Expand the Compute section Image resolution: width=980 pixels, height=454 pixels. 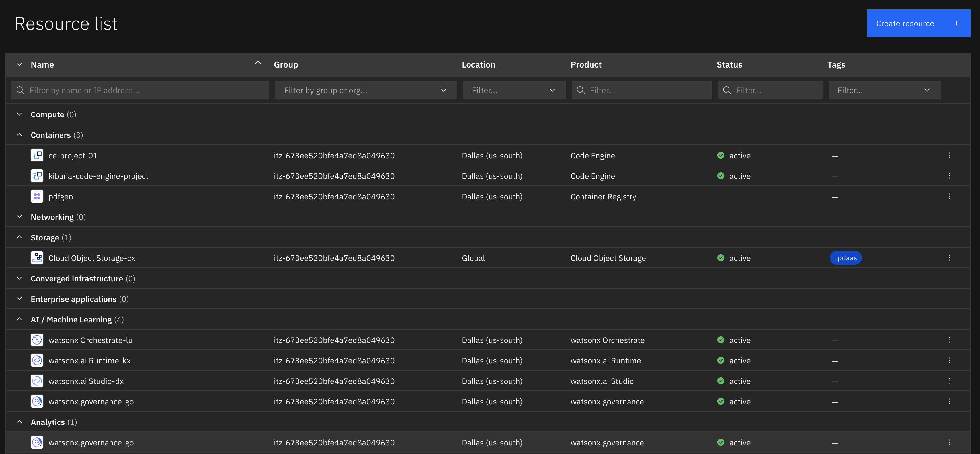[x=19, y=114]
